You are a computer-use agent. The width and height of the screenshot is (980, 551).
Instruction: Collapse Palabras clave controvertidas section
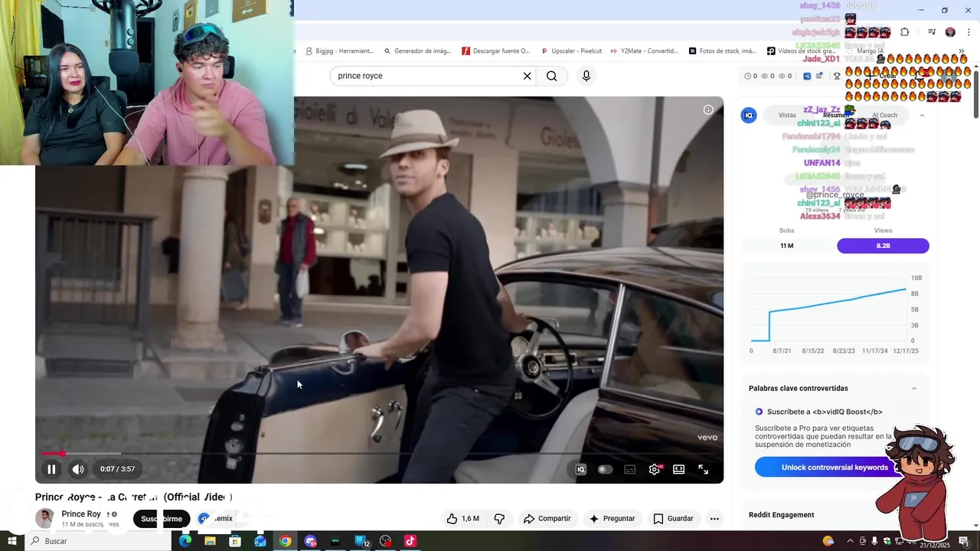pyautogui.click(x=913, y=388)
